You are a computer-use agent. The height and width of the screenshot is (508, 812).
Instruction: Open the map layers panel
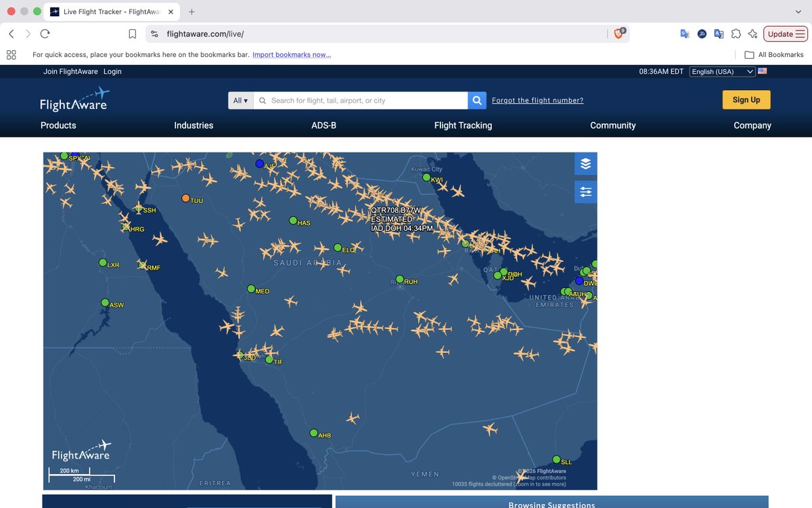[x=585, y=163]
